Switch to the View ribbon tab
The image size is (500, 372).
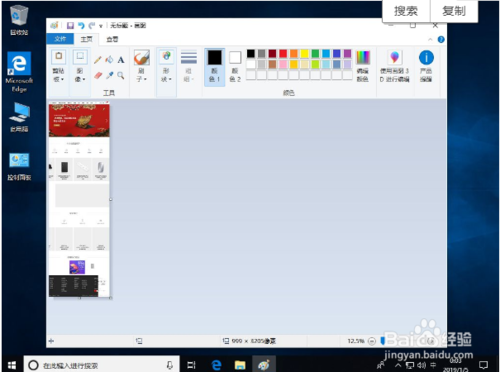coord(112,39)
